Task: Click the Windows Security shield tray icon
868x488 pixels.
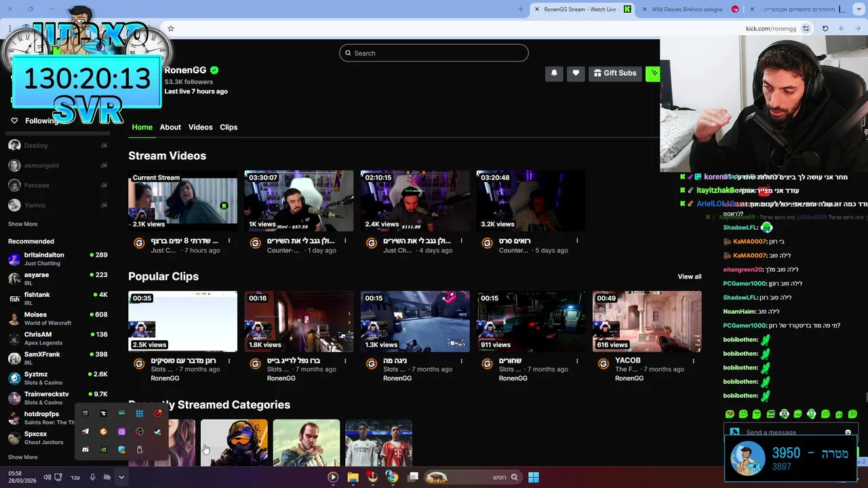Action: click(x=122, y=449)
